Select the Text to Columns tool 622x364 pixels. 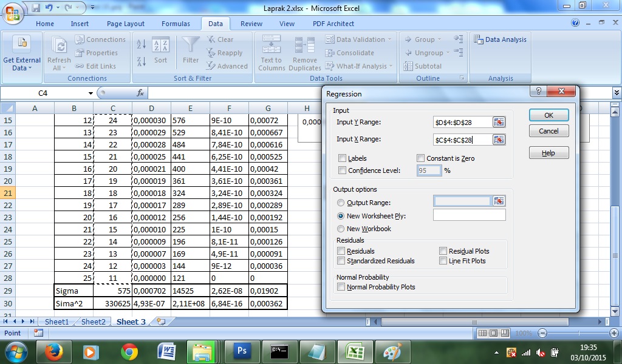click(271, 52)
